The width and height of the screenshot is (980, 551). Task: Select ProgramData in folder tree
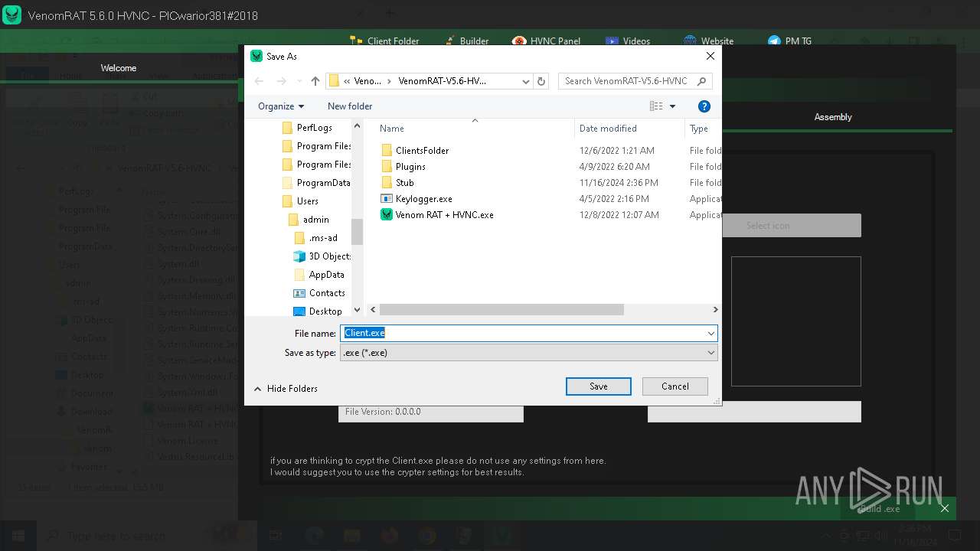(316, 183)
